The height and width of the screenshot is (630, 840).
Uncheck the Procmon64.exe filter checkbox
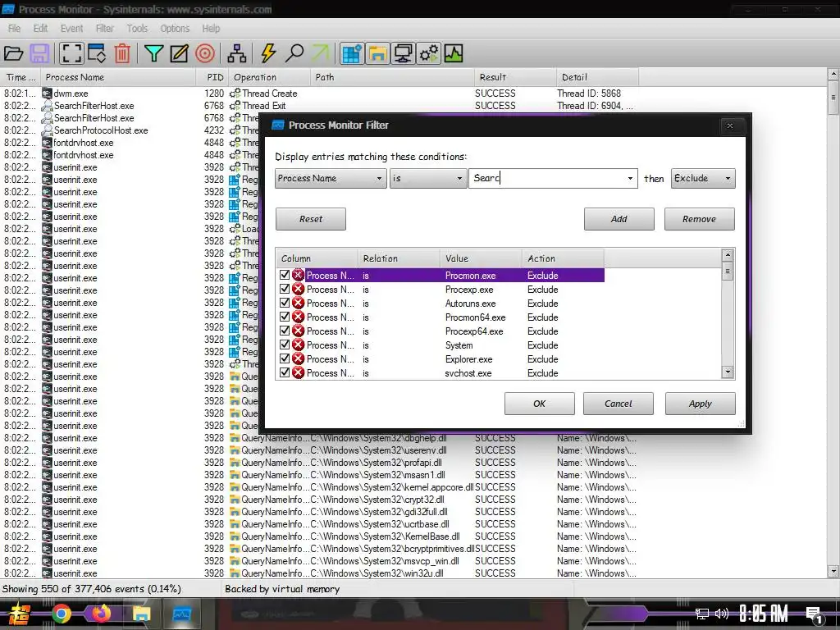[285, 317]
